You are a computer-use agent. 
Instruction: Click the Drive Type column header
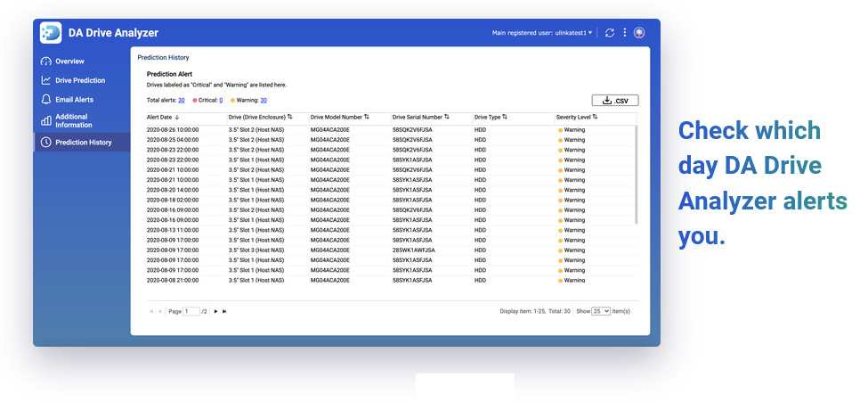pyautogui.click(x=487, y=118)
